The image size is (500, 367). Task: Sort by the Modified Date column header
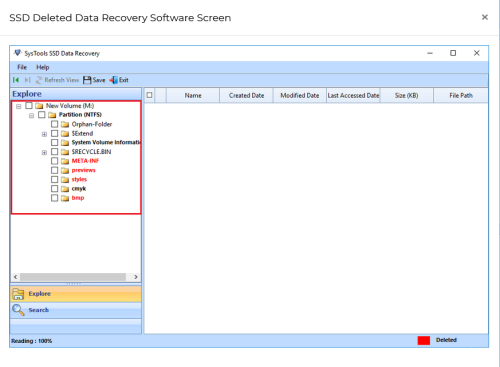[300, 95]
